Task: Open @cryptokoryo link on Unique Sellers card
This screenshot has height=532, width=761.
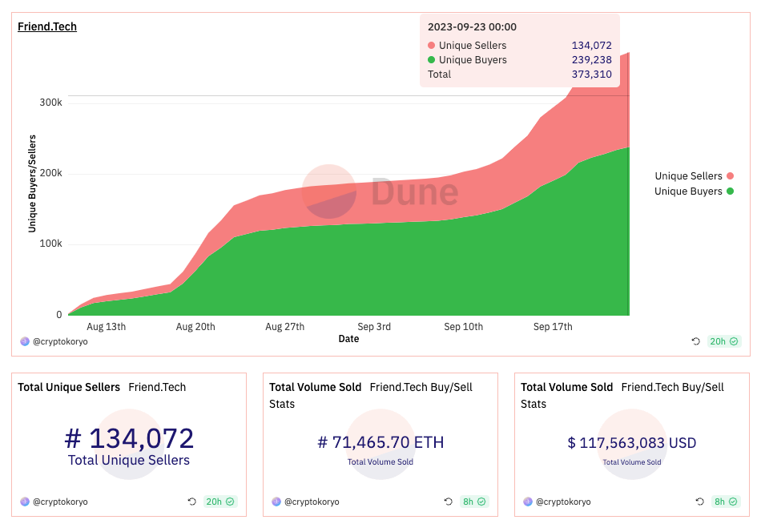Action: tap(60, 502)
